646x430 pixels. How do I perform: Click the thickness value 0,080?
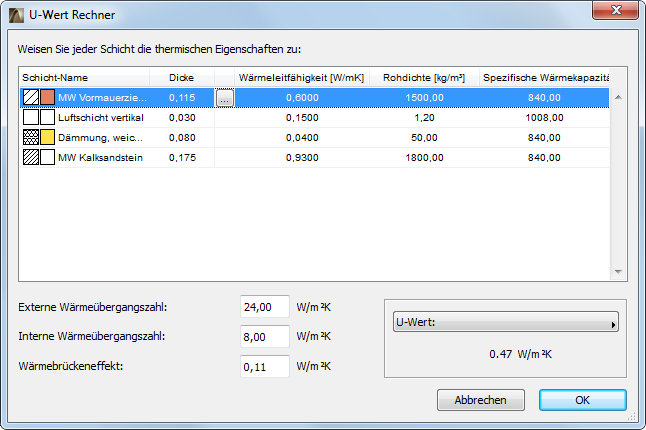point(182,138)
